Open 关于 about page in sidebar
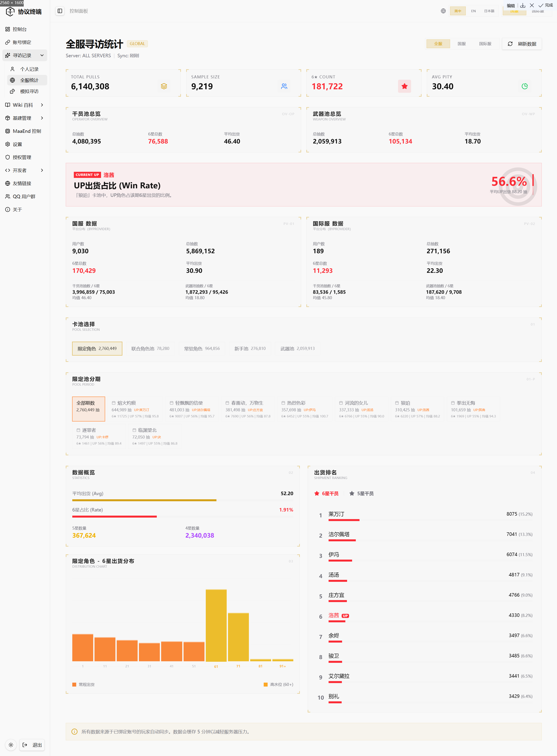The image size is (557, 756). pos(25,209)
